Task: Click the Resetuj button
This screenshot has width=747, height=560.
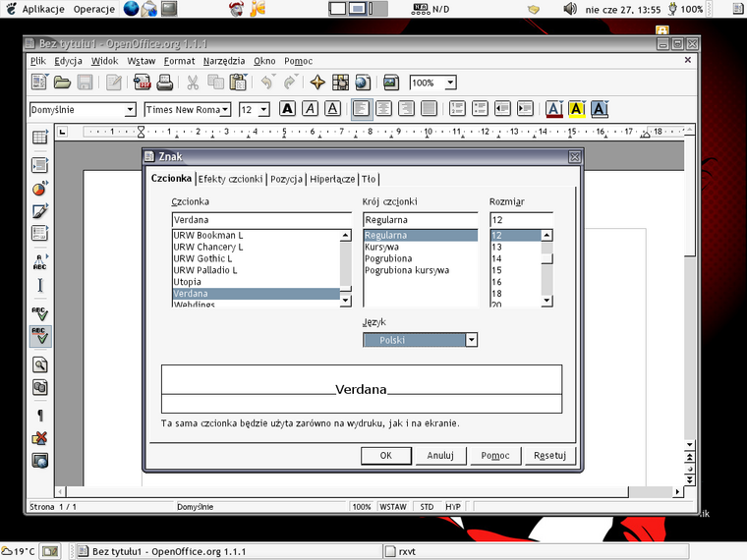Action: click(550, 455)
